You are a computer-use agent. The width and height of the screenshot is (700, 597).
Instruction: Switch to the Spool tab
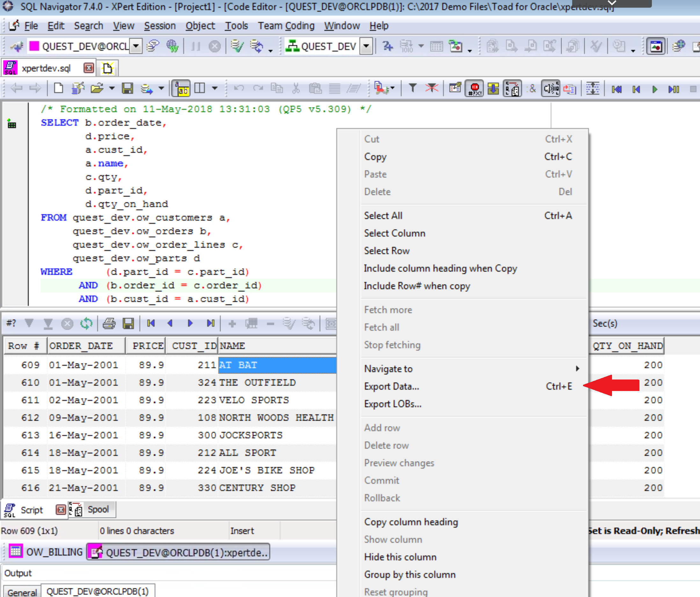coord(98,509)
